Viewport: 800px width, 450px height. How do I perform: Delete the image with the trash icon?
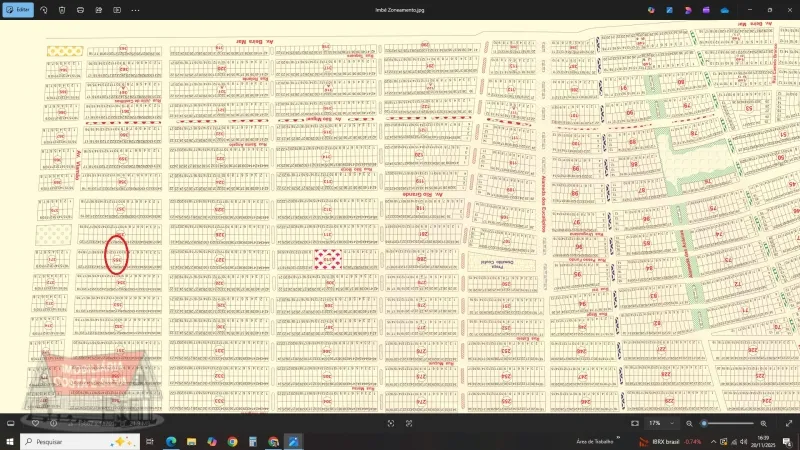(63, 9)
